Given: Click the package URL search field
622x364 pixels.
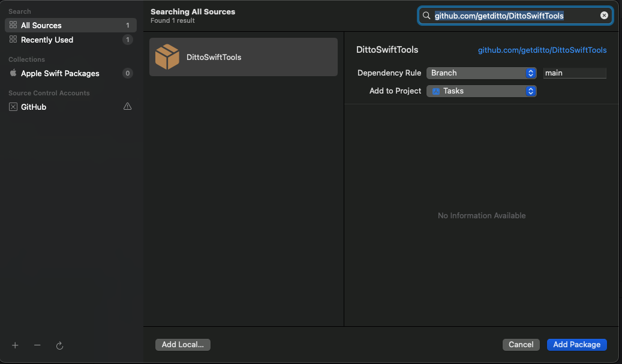Looking at the screenshot, I should 515,16.
